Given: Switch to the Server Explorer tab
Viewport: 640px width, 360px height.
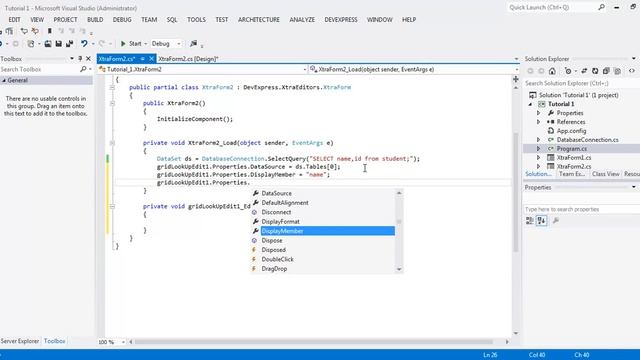Looking at the screenshot, I should point(20,341).
